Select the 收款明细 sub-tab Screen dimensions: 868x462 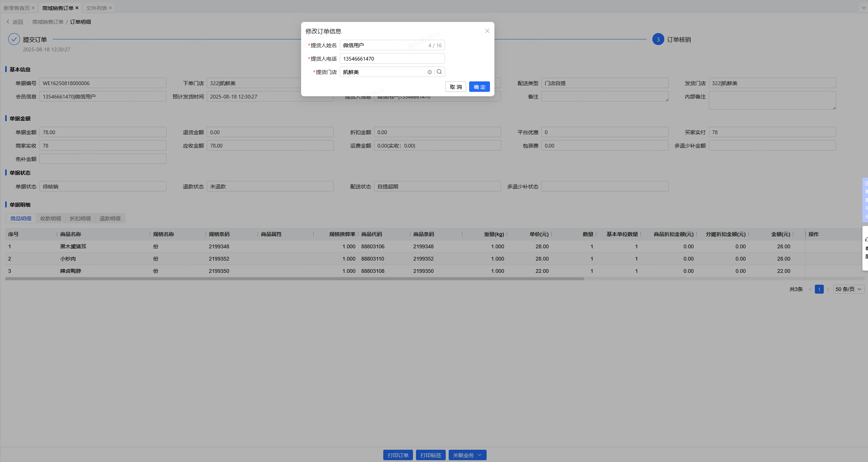pyautogui.click(x=51, y=219)
